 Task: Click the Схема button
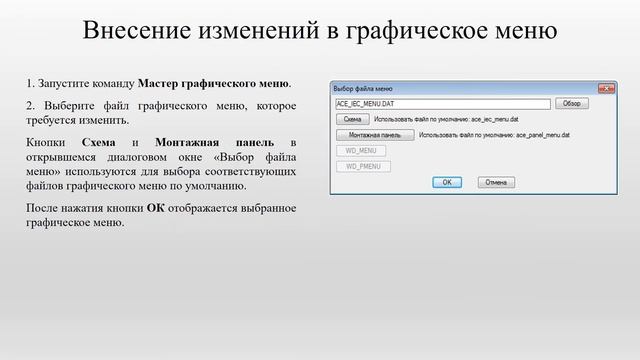pyautogui.click(x=353, y=119)
